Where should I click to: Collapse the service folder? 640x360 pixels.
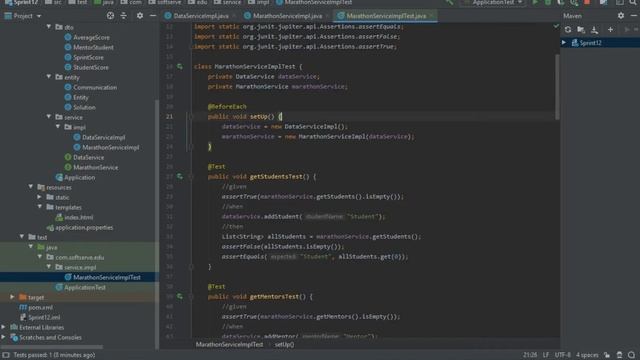(x=49, y=117)
